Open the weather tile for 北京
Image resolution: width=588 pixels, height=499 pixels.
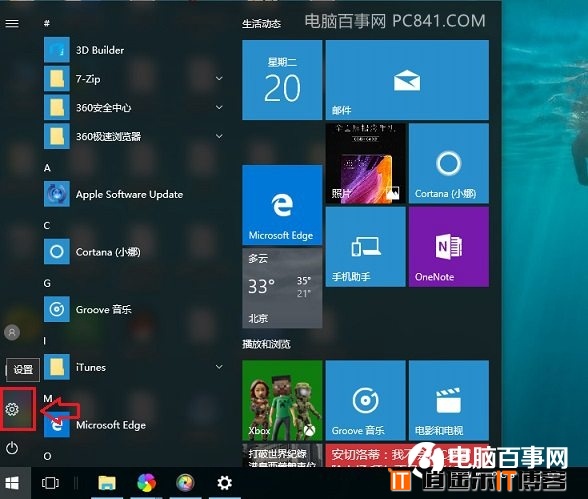(282, 288)
